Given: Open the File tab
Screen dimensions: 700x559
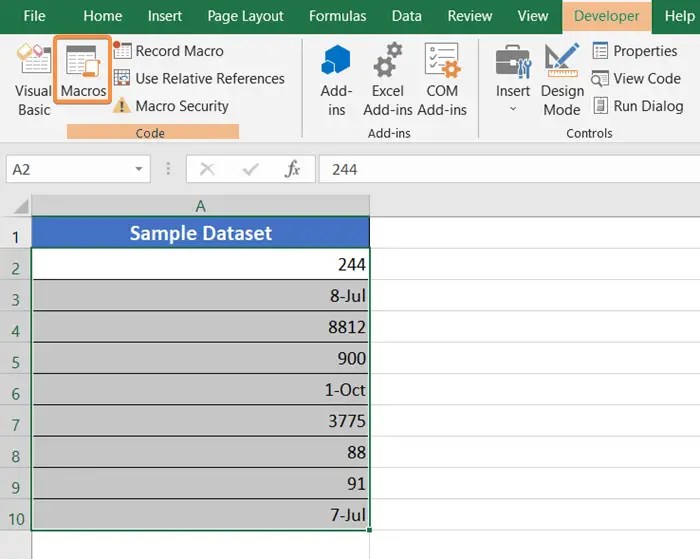Looking at the screenshot, I should coord(34,16).
